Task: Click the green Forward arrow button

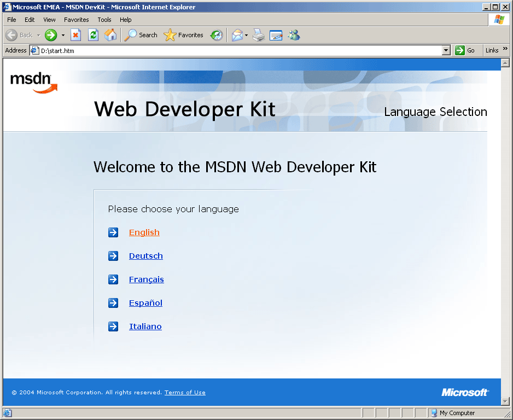Action: click(x=51, y=35)
